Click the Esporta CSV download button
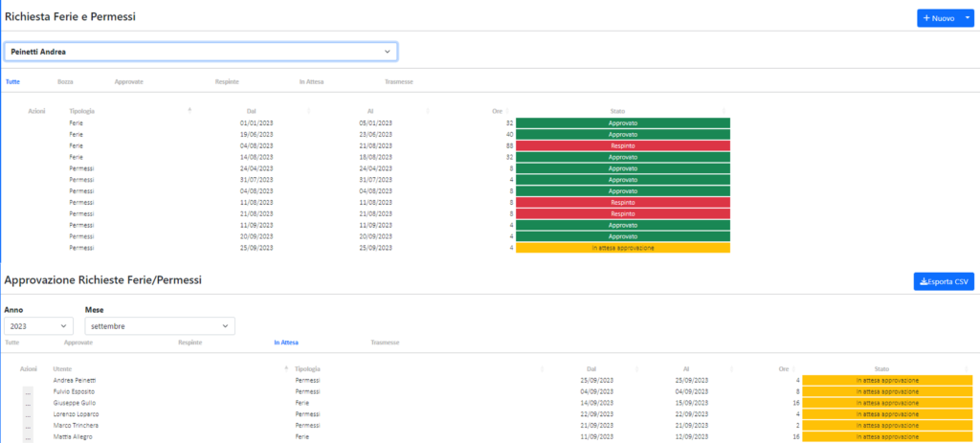Screen dimensions: 980x443 click(944, 281)
